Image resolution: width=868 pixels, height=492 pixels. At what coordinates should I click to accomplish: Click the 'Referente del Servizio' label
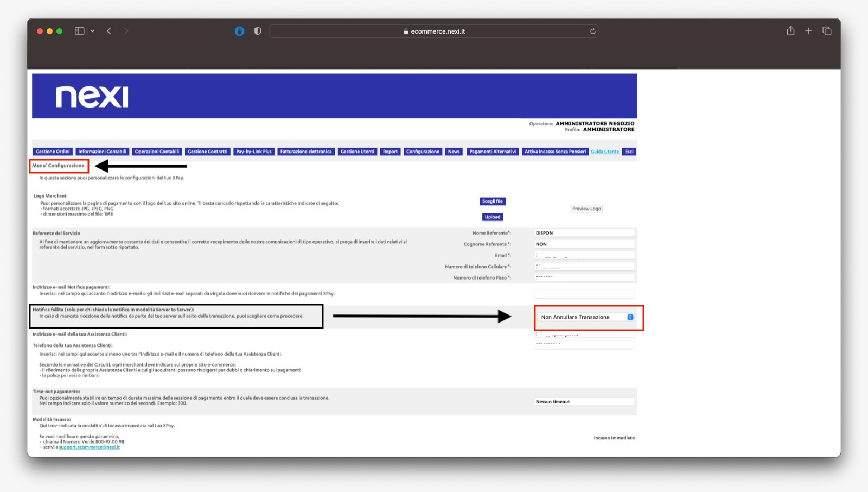tap(56, 233)
